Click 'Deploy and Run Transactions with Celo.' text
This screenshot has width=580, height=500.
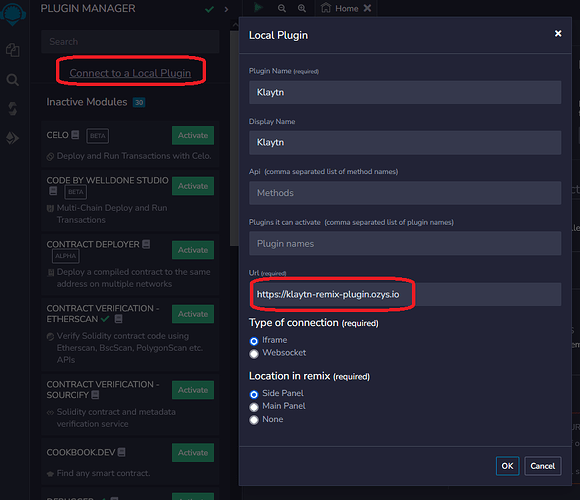[x=134, y=156]
